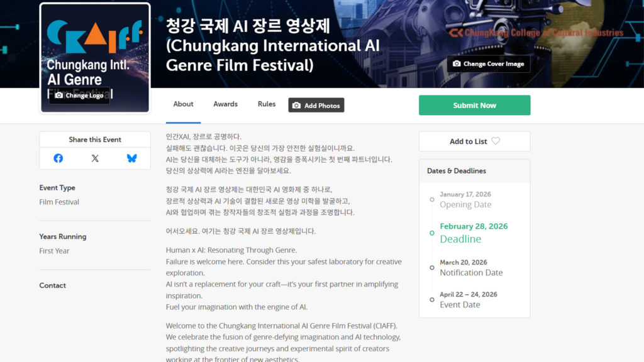This screenshot has height=362, width=644.
Task: Share event on Bluesky
Action: coord(131,158)
